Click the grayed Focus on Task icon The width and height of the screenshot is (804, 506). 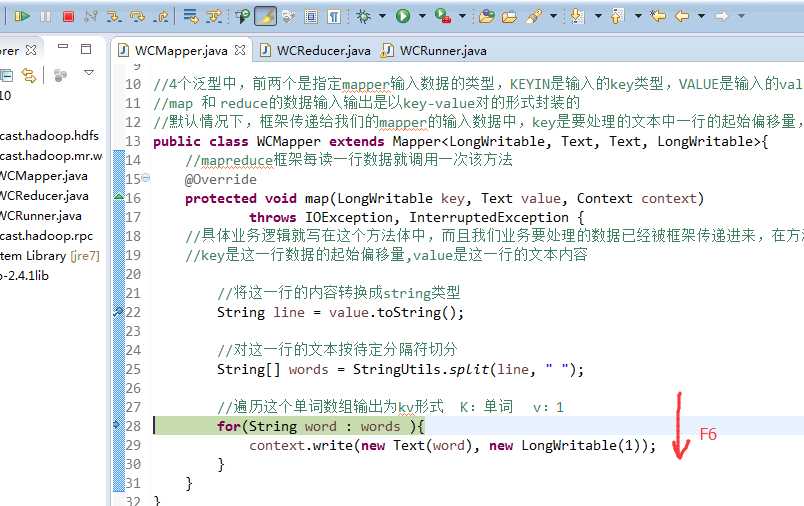pyautogui.click(x=61, y=76)
